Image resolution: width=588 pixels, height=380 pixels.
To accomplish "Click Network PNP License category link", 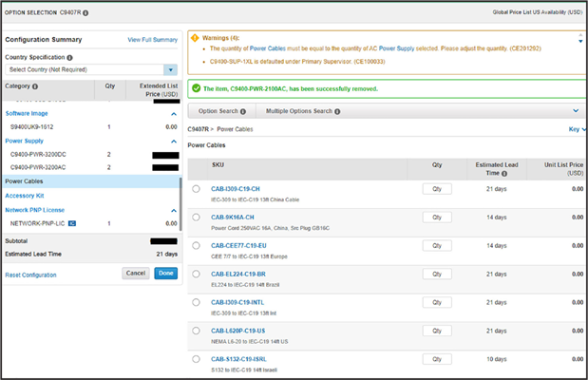I will (35, 210).
